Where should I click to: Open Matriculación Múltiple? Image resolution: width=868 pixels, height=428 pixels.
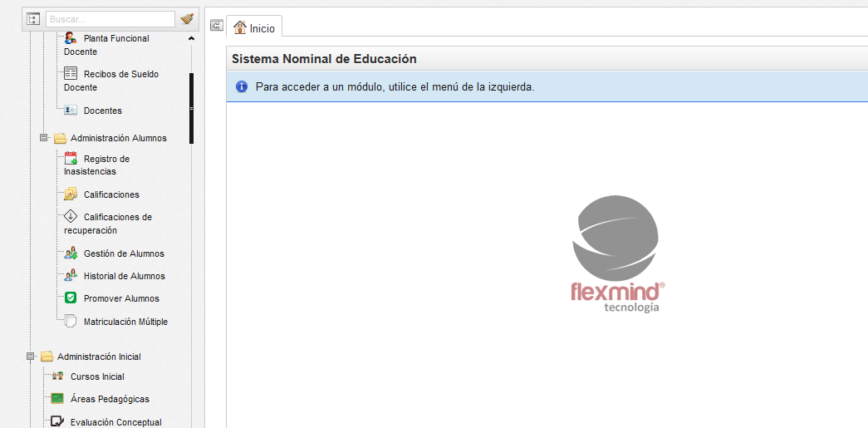[x=125, y=322]
